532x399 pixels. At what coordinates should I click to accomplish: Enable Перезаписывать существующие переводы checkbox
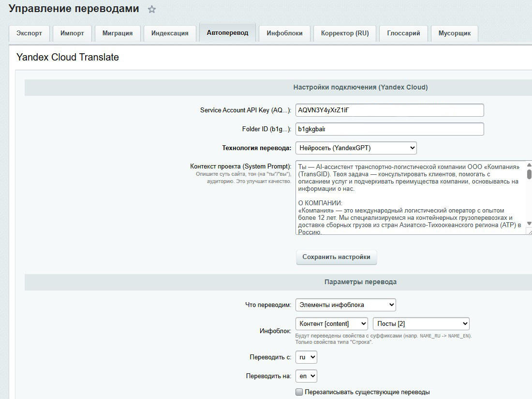click(299, 392)
